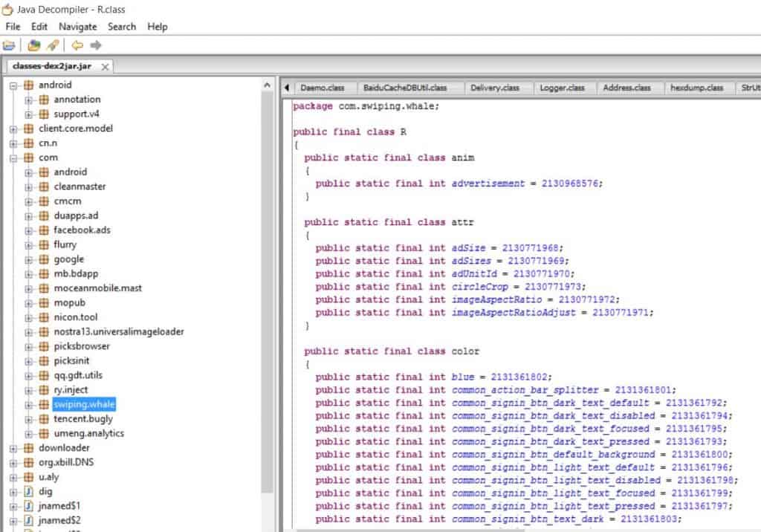
Task: Click the package icon beside picksinit
Action: (44, 361)
